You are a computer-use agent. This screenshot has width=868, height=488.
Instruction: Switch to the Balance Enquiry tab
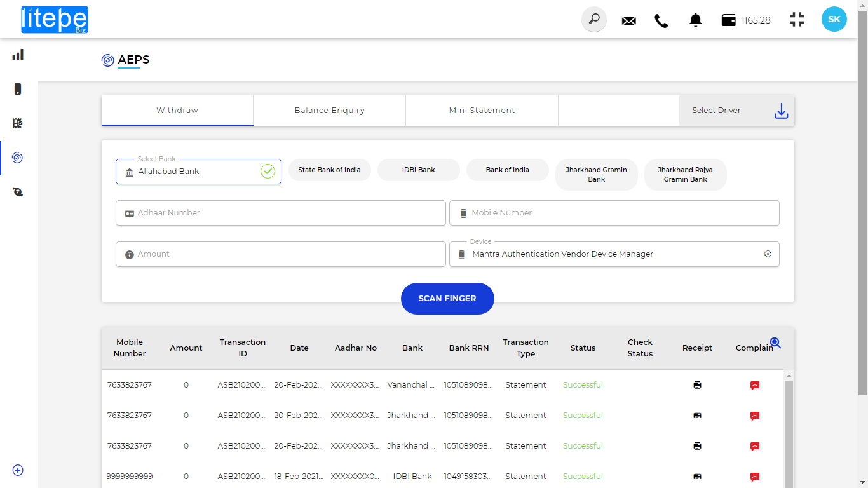329,111
